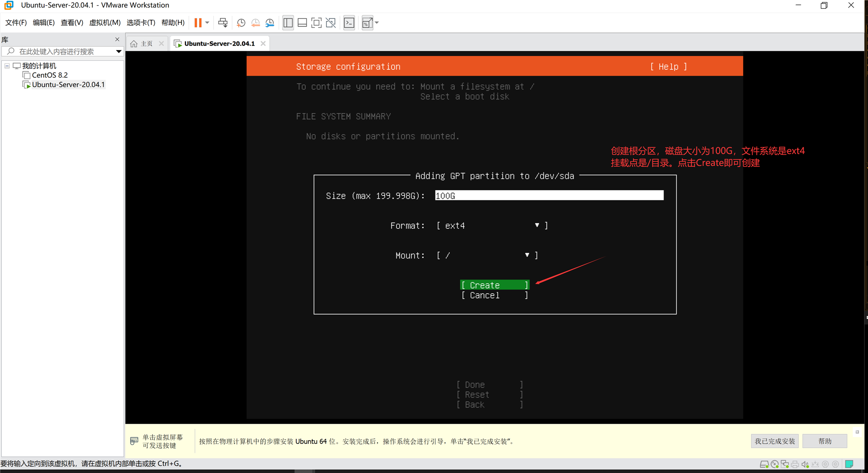Select 我的计算机 in the library tree
Screen dimensions: 868x473
39,66
